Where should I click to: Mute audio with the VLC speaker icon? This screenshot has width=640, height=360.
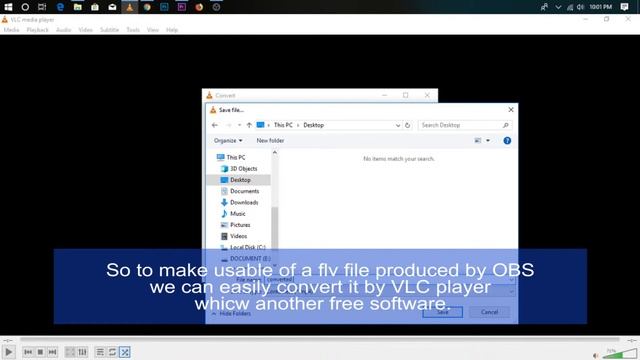coord(596,356)
